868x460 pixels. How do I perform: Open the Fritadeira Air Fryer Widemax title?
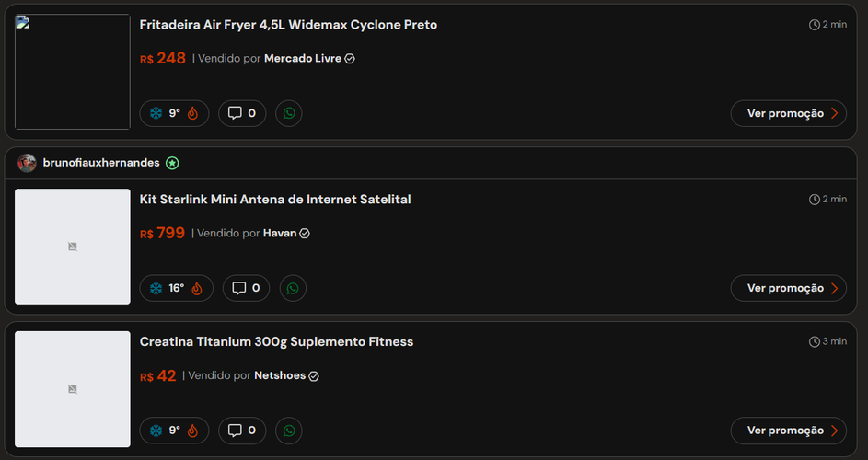tap(288, 25)
